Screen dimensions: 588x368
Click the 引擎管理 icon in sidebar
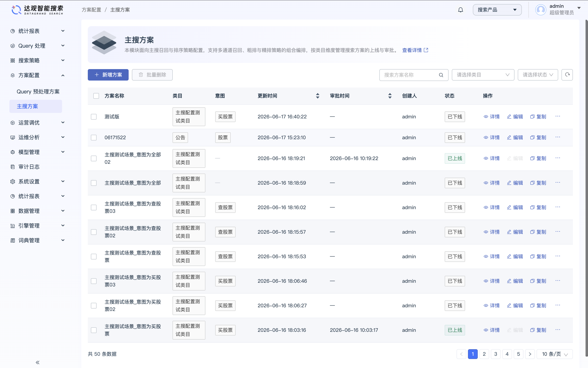[x=13, y=226]
